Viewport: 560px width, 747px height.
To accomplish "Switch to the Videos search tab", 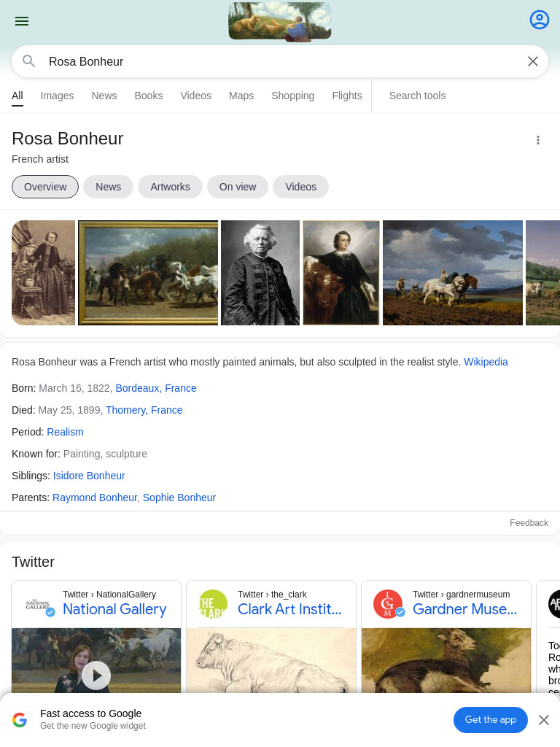I will tap(195, 96).
